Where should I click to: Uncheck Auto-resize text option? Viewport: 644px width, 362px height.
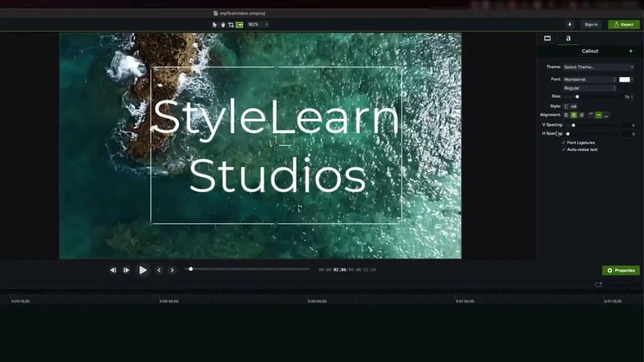[x=580, y=150]
